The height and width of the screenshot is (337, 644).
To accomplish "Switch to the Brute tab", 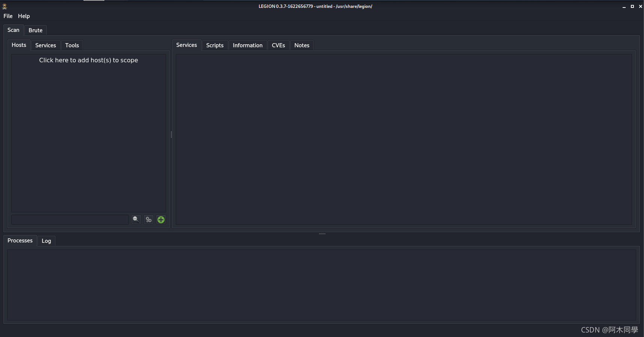I will tap(36, 30).
